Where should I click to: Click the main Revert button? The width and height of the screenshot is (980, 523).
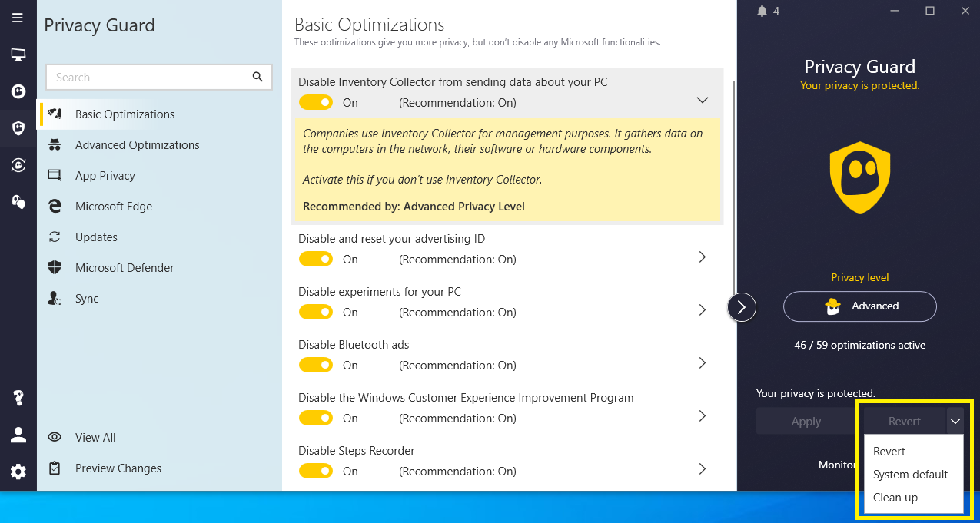pos(905,421)
